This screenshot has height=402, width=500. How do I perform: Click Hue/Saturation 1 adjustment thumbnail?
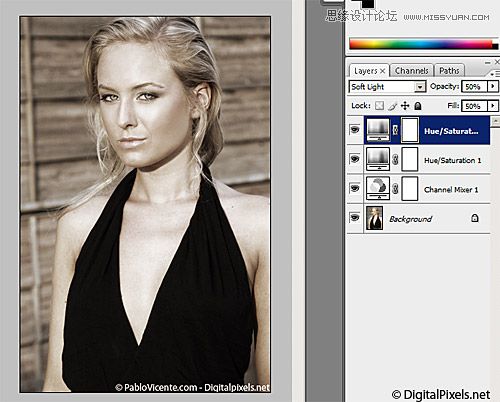tap(378, 159)
